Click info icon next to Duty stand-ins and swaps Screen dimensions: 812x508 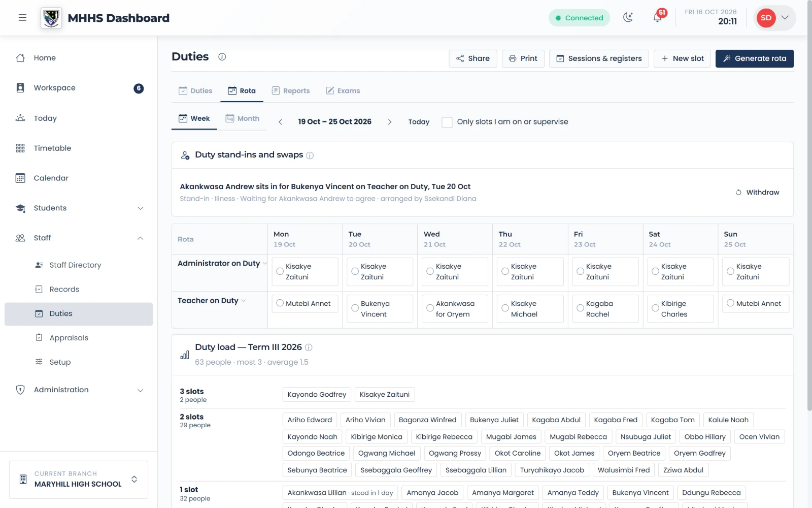310,155
